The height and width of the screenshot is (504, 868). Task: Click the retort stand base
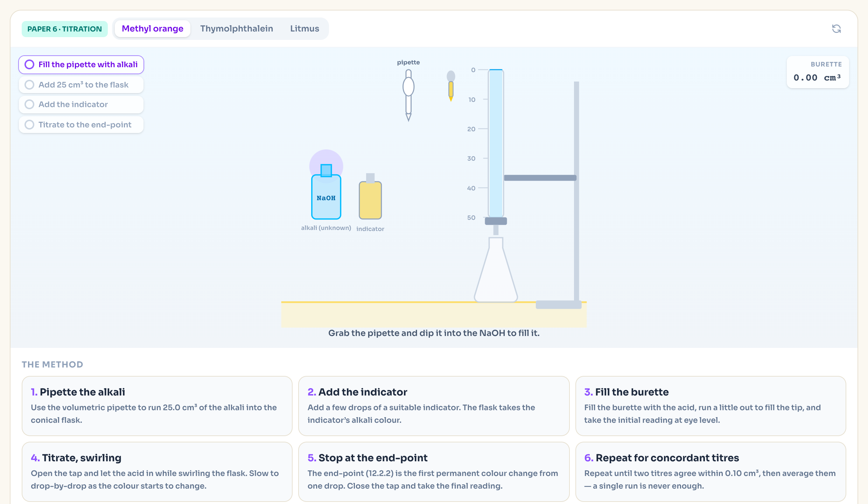[559, 304]
